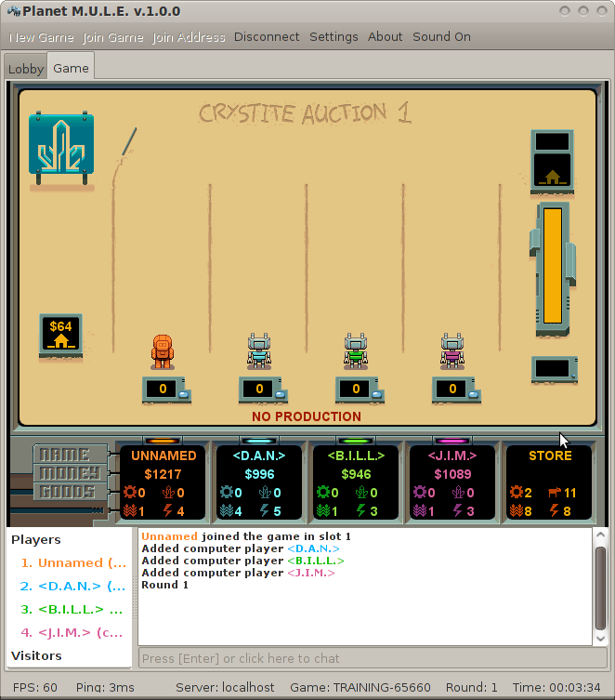This screenshot has height=700, width=615.
Task: Open the About menu item
Action: 385,36
